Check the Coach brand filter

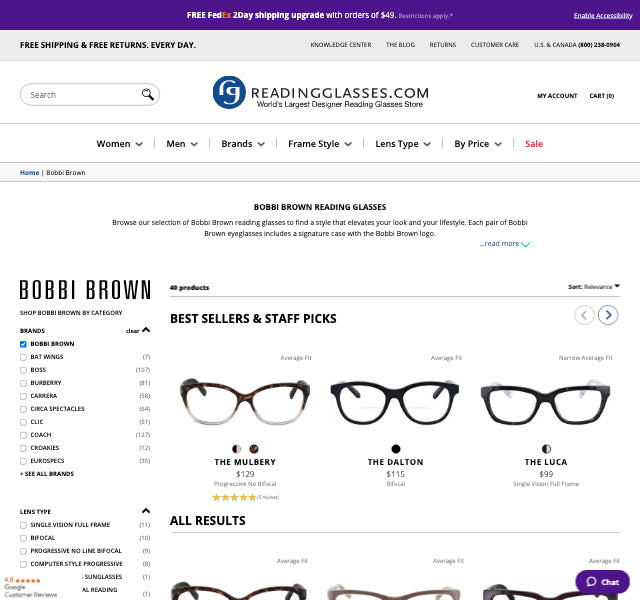coord(23,436)
